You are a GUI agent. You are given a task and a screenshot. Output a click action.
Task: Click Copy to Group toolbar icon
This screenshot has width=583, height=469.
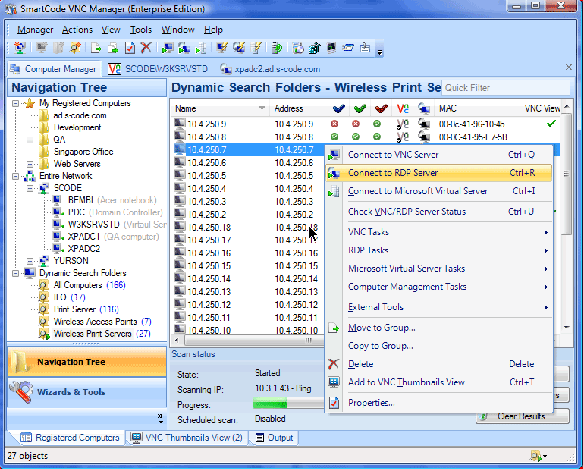click(x=113, y=48)
